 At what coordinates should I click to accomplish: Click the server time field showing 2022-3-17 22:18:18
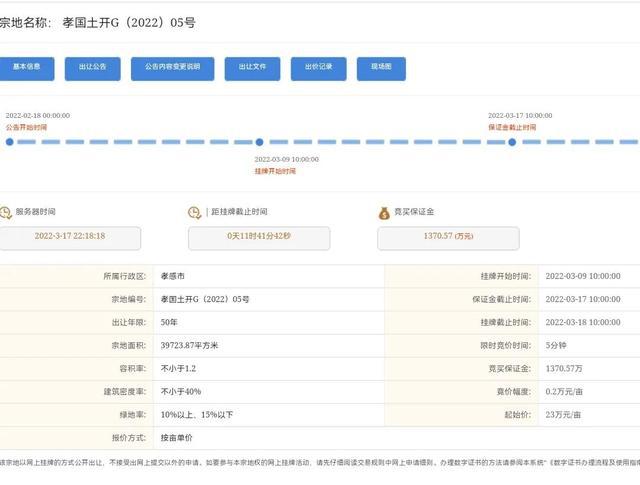pyautogui.click(x=70, y=237)
